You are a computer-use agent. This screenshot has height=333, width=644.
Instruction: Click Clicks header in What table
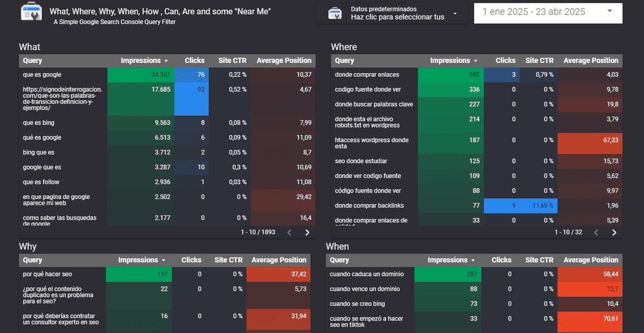195,60
